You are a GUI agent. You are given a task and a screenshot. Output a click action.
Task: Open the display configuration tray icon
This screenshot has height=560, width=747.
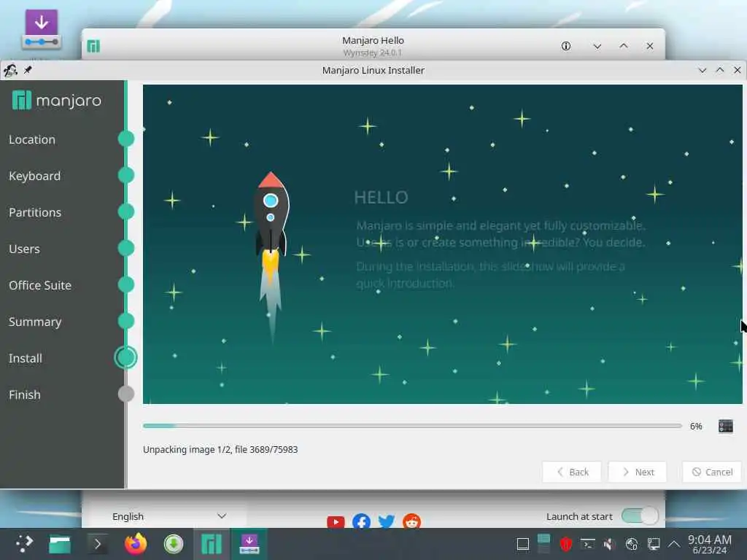pyautogui.click(x=653, y=544)
